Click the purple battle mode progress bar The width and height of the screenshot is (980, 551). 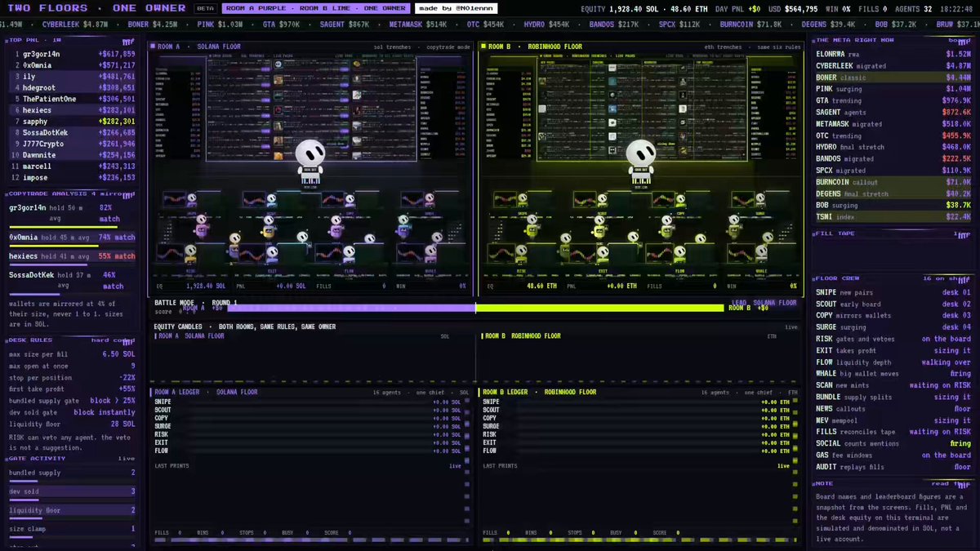351,308
